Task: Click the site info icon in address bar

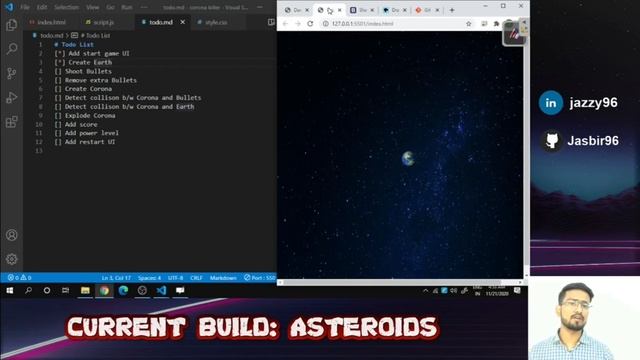Action: pyautogui.click(x=326, y=24)
